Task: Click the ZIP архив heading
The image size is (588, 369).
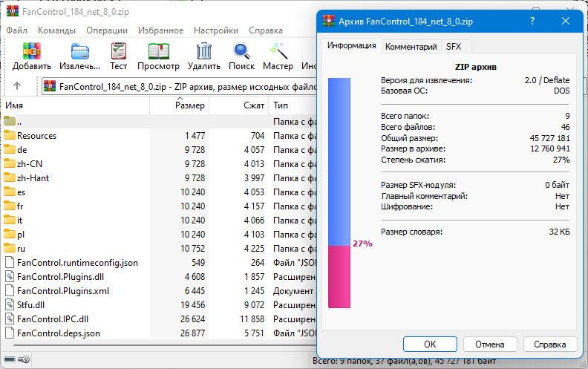Action: coord(475,67)
